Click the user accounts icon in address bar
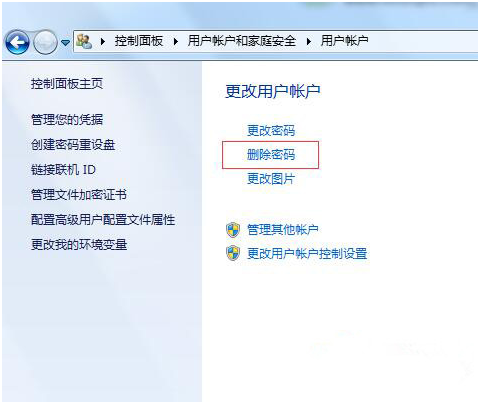 click(84, 41)
